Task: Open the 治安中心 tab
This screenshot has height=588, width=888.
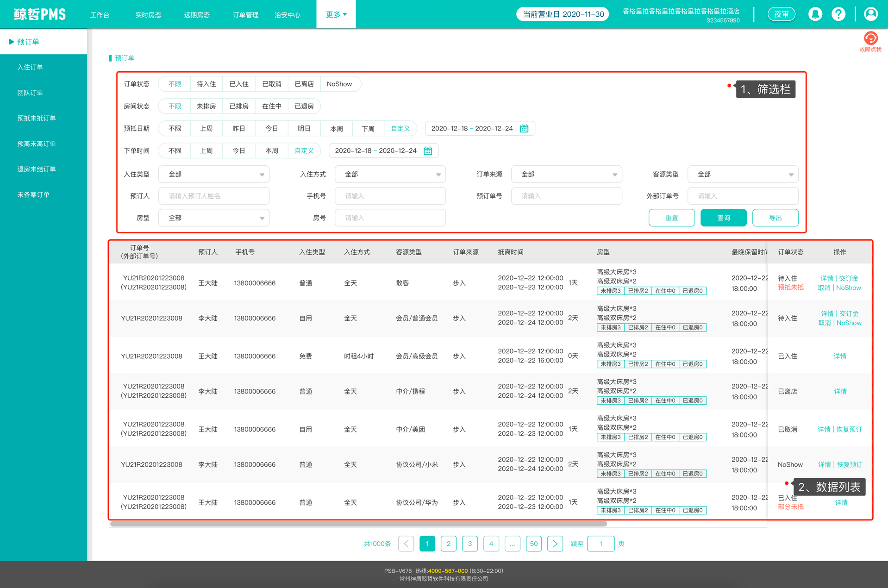Action: tap(288, 15)
